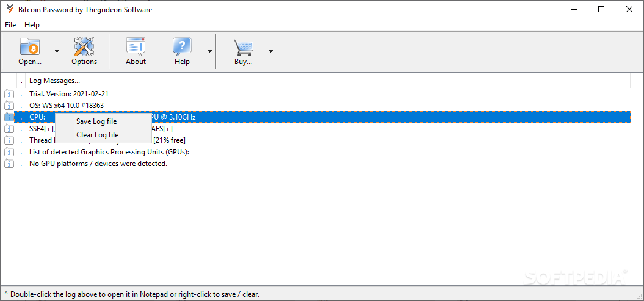This screenshot has width=644, height=301.
Task: Open the File menu
Action: coord(10,25)
